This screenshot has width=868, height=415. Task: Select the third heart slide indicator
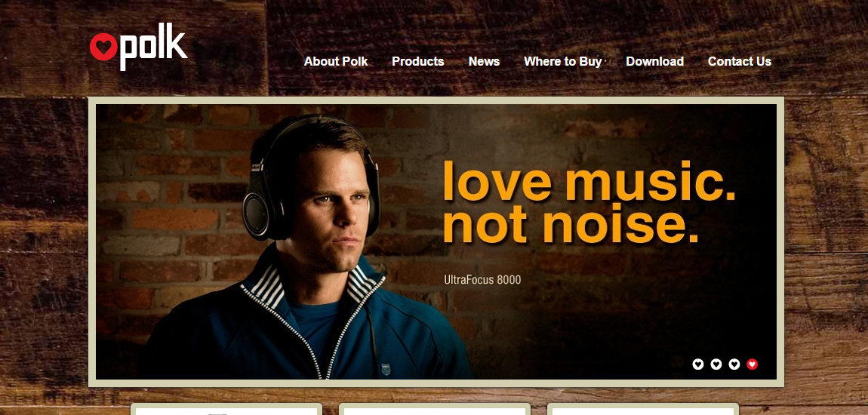click(x=734, y=364)
